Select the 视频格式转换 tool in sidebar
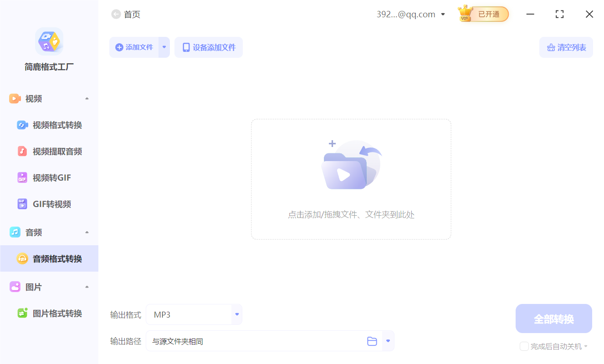 click(50, 125)
